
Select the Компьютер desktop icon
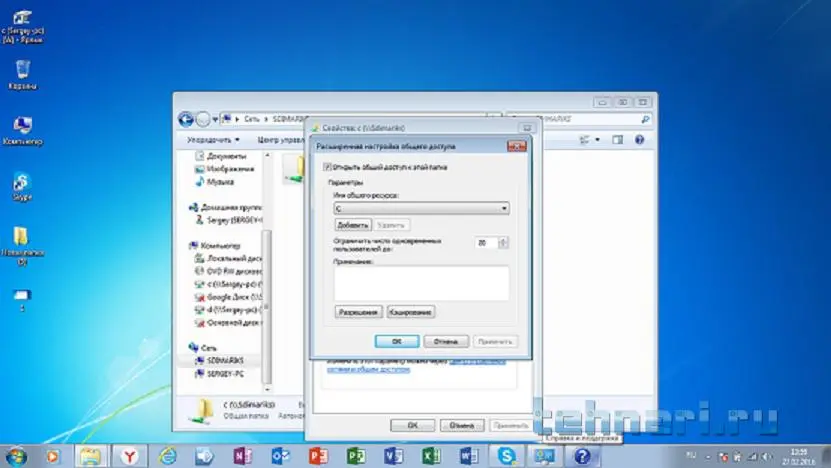point(22,130)
